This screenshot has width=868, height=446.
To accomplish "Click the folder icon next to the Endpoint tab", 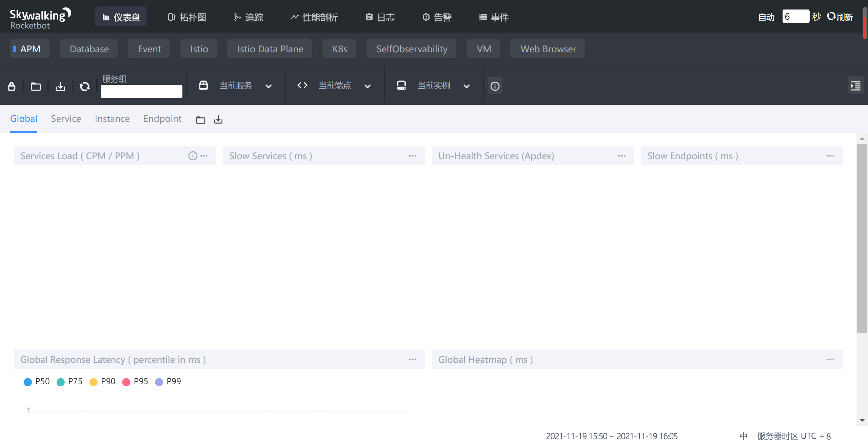I will [200, 119].
